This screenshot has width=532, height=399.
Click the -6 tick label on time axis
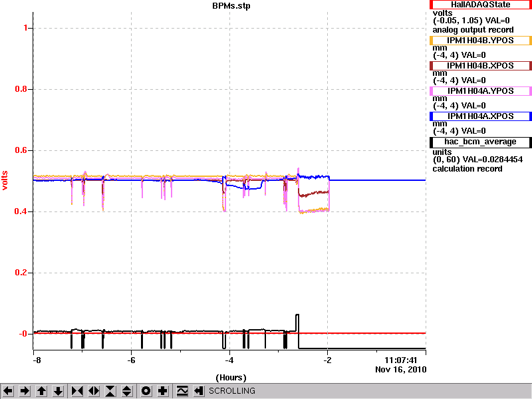tap(131, 360)
